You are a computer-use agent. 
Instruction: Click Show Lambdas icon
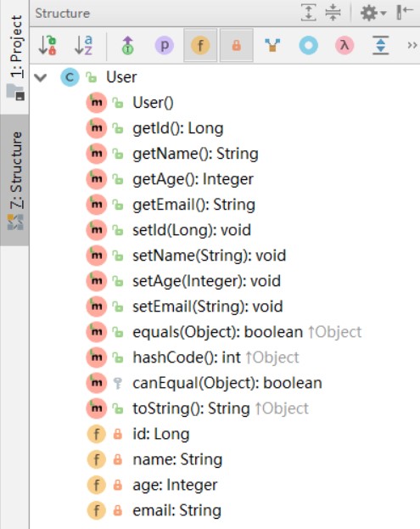(344, 45)
